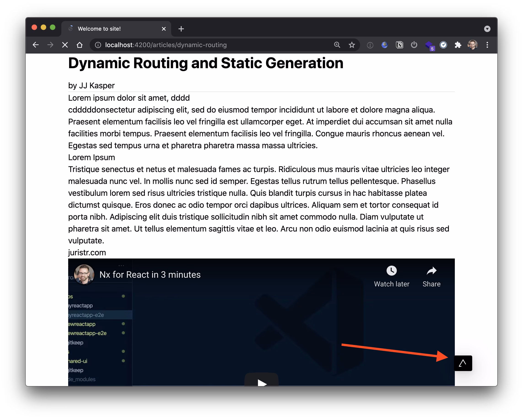The height and width of the screenshot is (420, 523).
Task: Open the zoom magnifier in address bar
Action: point(337,45)
